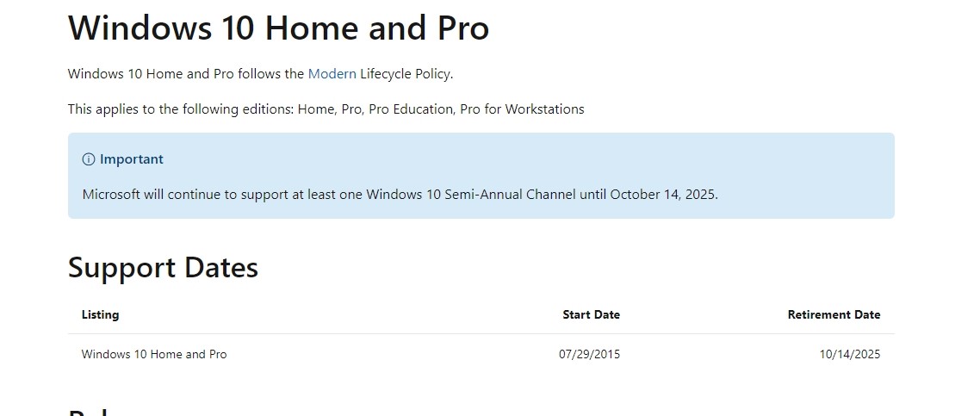
Task: Open the Modern lifecycle policy link
Action: click(x=332, y=74)
